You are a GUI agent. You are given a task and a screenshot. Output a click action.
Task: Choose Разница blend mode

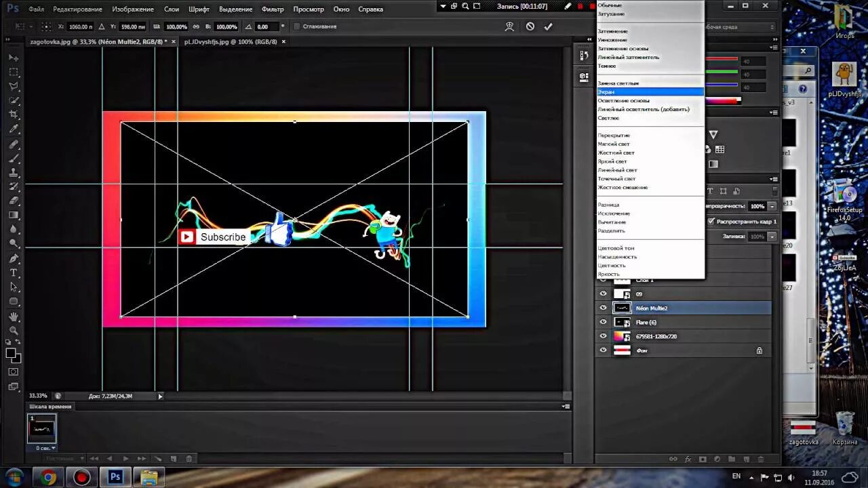[609, 205]
